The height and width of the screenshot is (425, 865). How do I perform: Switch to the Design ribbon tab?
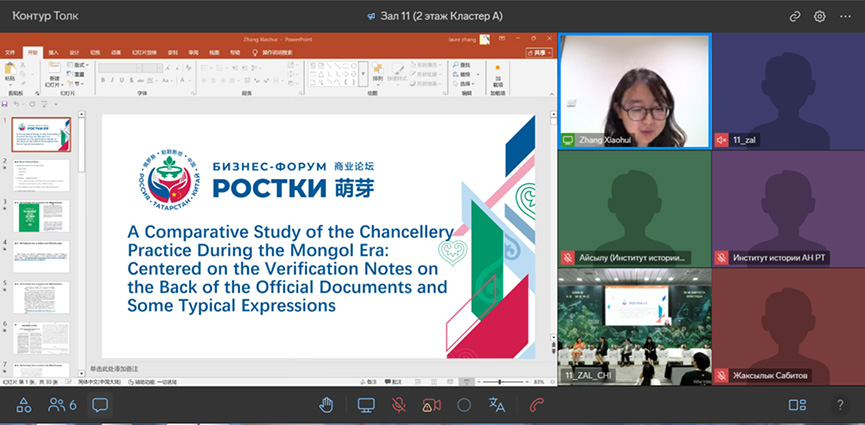coord(74,52)
